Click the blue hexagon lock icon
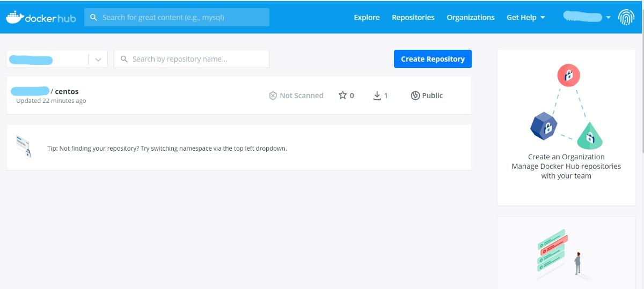 [x=543, y=127]
